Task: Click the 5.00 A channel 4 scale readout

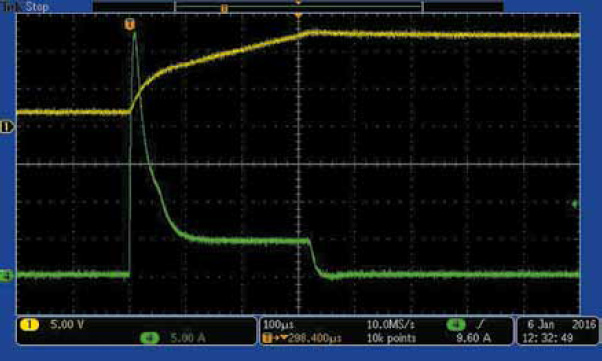Action: click(188, 338)
